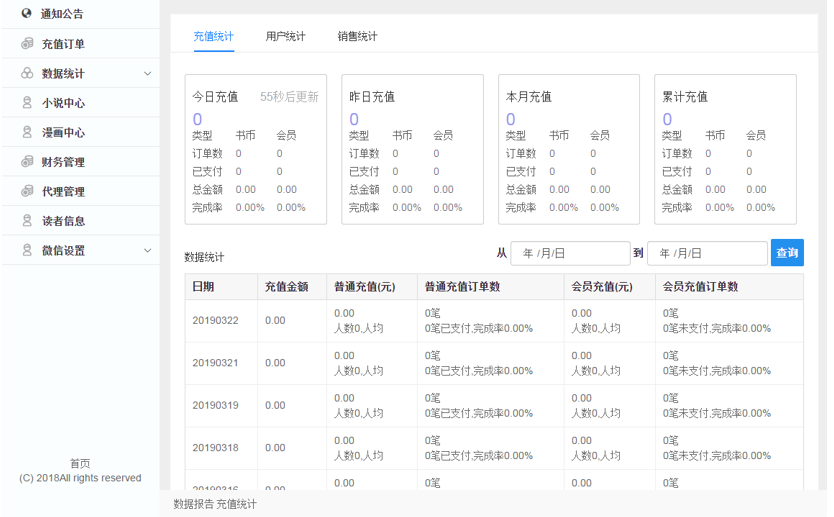Select the 充值统计 tab
Viewport: 834px width, 517px height.
pyautogui.click(x=213, y=36)
